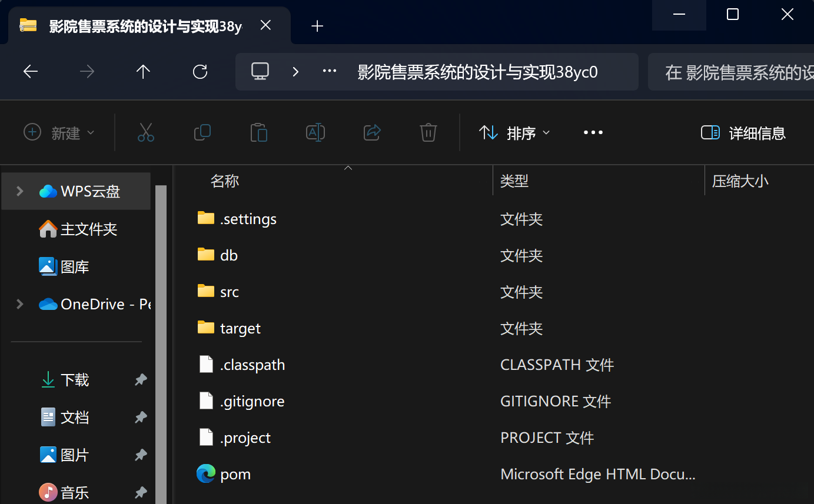This screenshot has width=814, height=504.
Task: Select the .classpath file icon
Action: 206,365
